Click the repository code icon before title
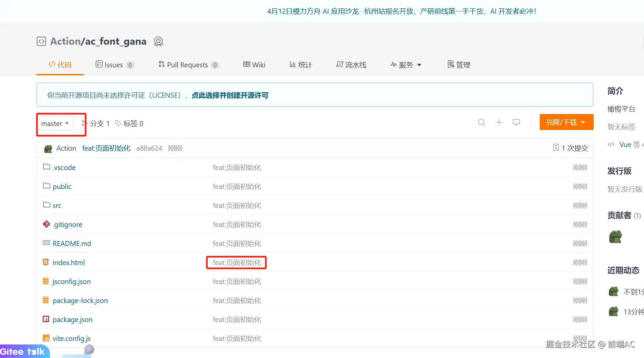Screen dimensions: 644x358 [x=41, y=41]
